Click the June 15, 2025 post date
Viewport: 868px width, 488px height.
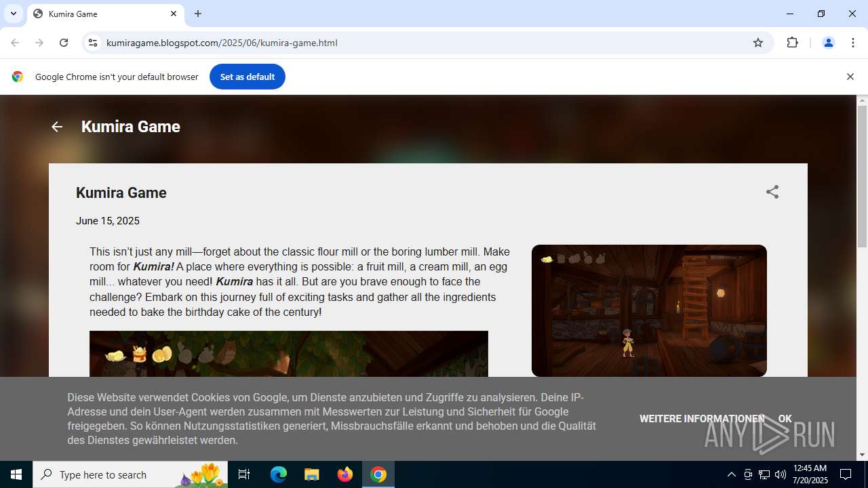pyautogui.click(x=108, y=221)
